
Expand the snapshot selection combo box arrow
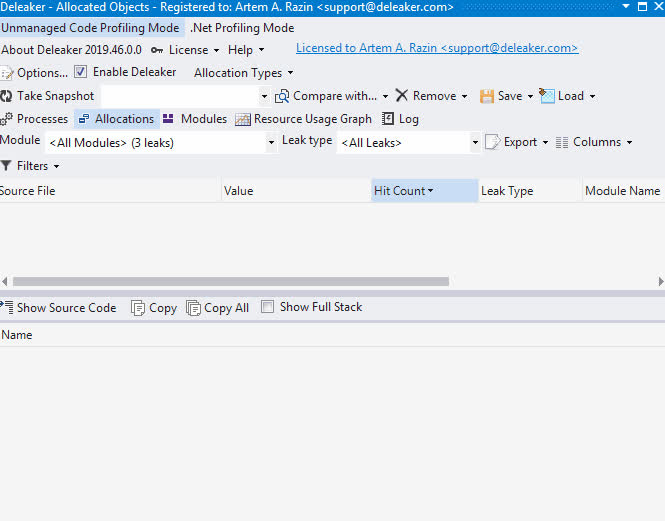[264, 97]
